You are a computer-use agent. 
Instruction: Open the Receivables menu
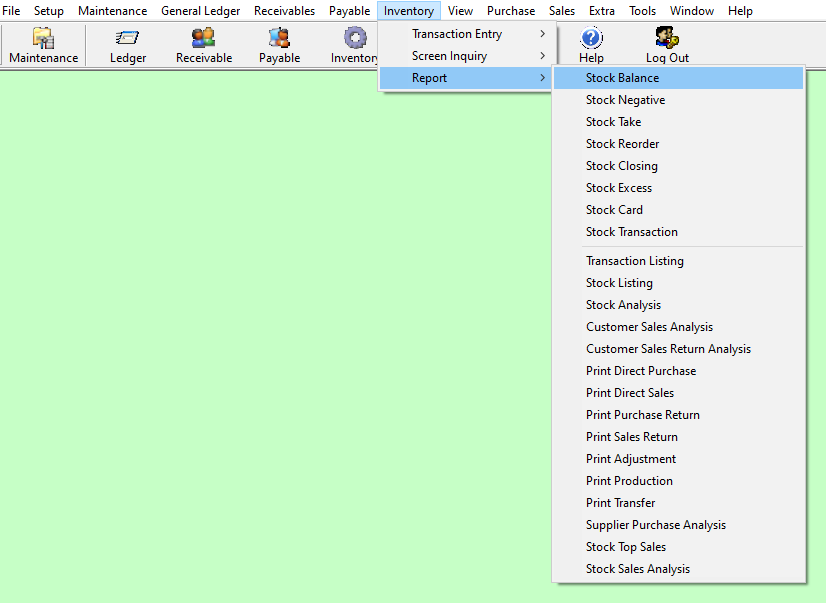284,11
